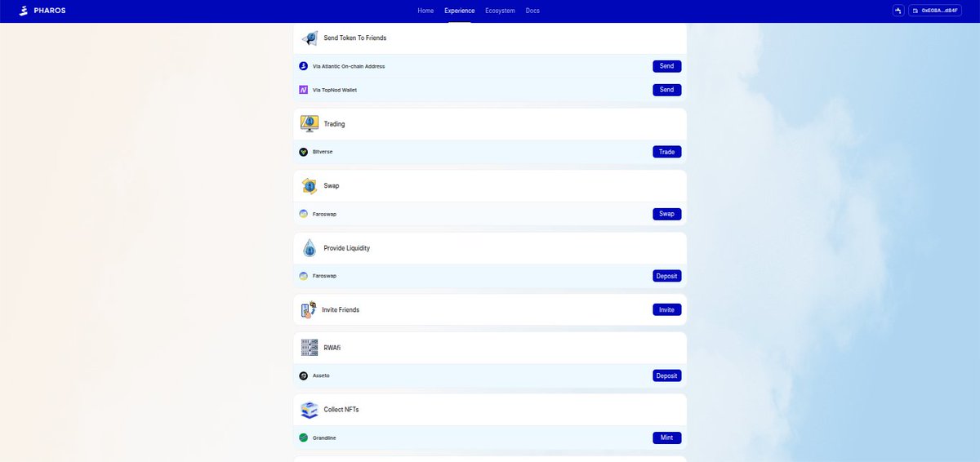
Task: Click the Swap section icon
Action: [310, 186]
